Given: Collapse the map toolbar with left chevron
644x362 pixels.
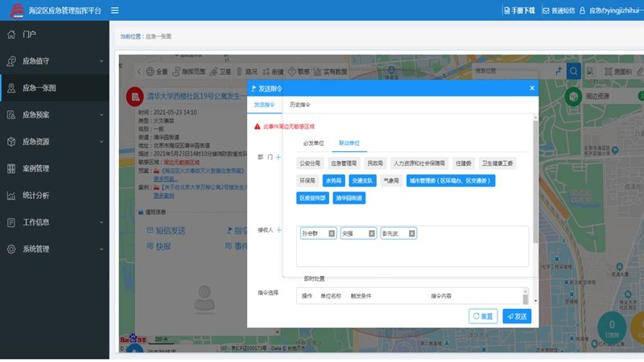Looking at the screenshot, I should tap(138, 72).
